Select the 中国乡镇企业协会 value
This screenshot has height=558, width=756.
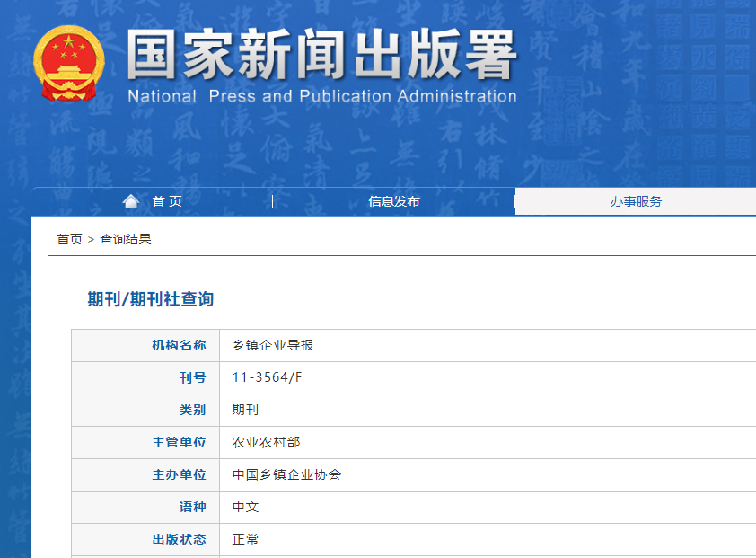[286, 474]
